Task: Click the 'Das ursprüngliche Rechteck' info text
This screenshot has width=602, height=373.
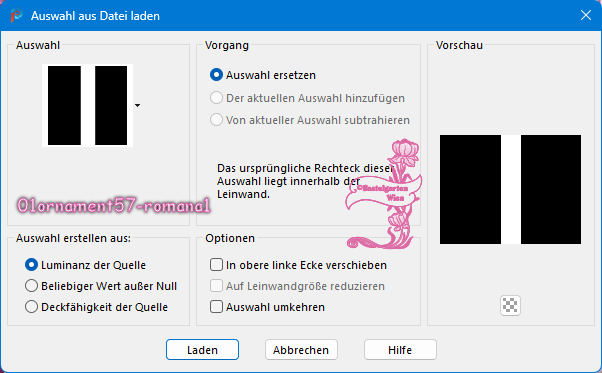Action: click(x=305, y=181)
